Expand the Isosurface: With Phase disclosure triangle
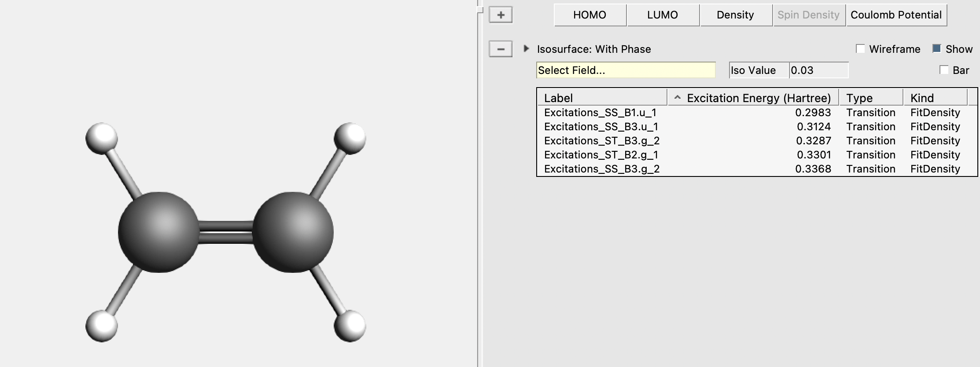Viewport: 980px width, 367px height. [526, 48]
